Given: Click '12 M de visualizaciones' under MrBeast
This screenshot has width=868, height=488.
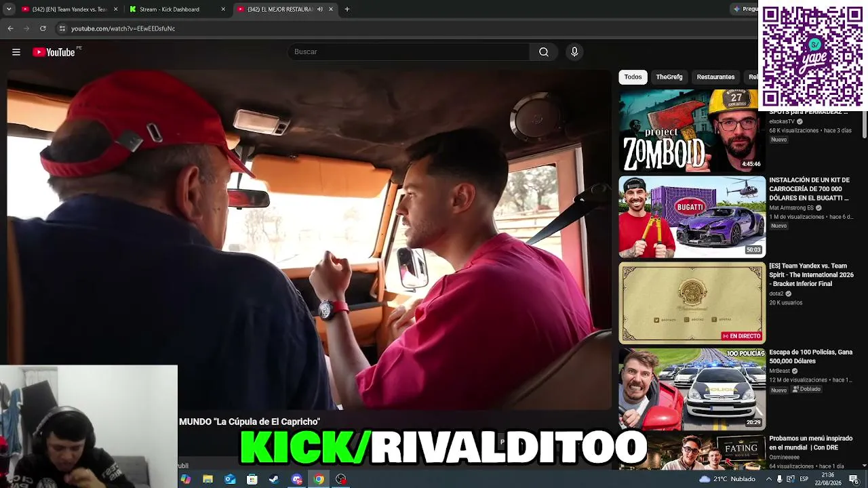Looking at the screenshot, I should 797,380.
